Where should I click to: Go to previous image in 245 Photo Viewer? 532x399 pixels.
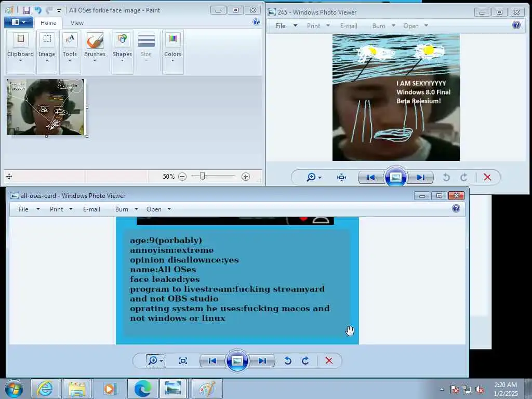[371, 177]
